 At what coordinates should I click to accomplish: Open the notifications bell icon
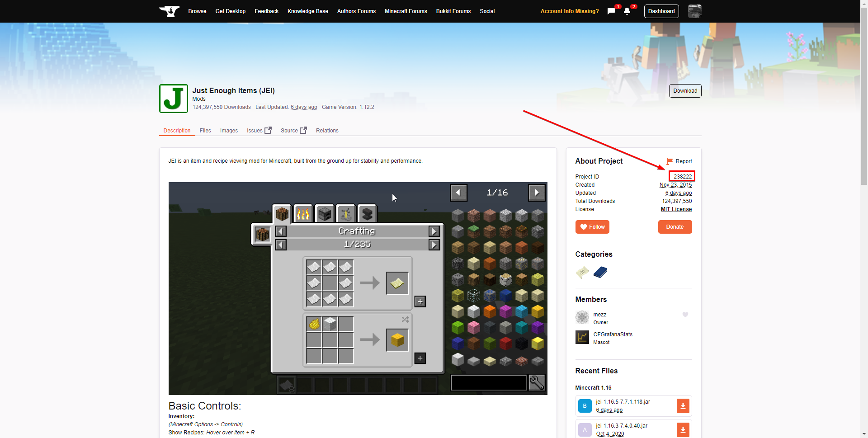pyautogui.click(x=627, y=11)
